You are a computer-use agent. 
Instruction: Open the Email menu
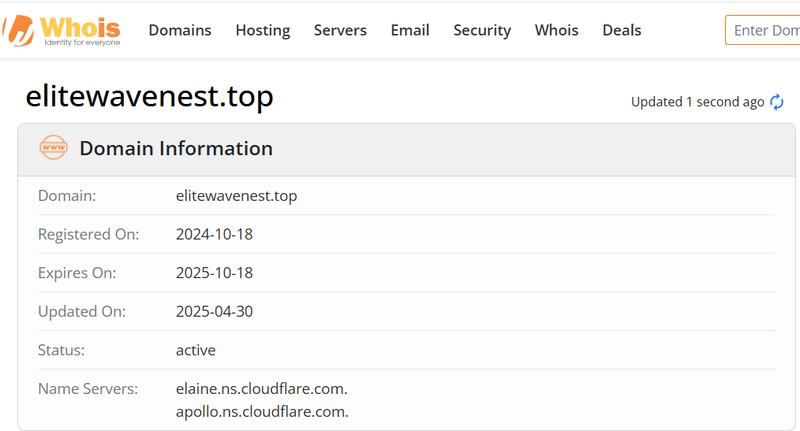pyautogui.click(x=410, y=30)
